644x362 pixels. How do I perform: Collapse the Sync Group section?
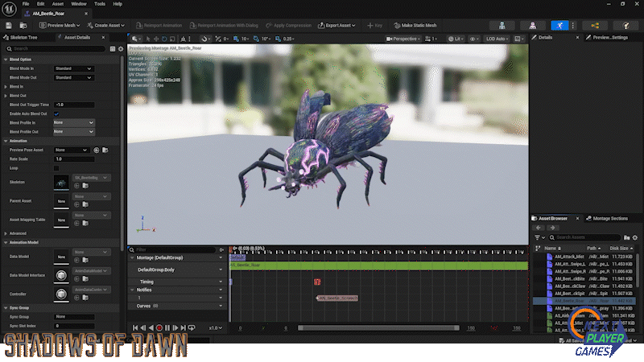6,308
